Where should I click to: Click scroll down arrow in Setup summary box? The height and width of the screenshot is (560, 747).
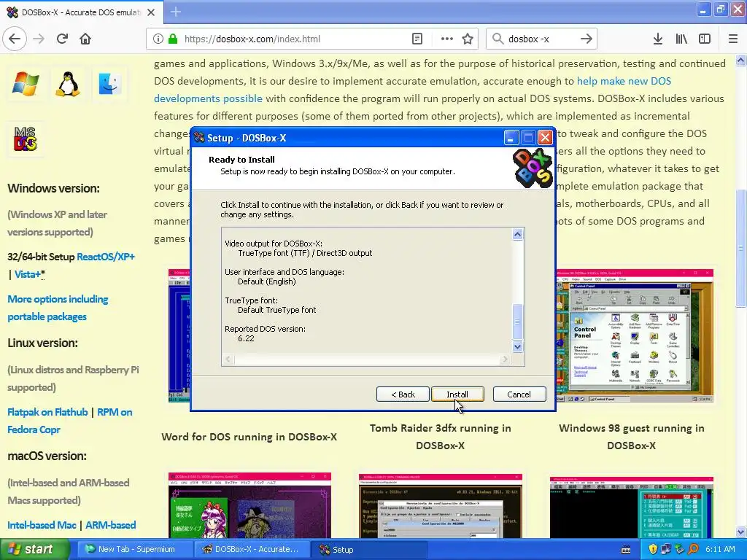[x=517, y=346]
